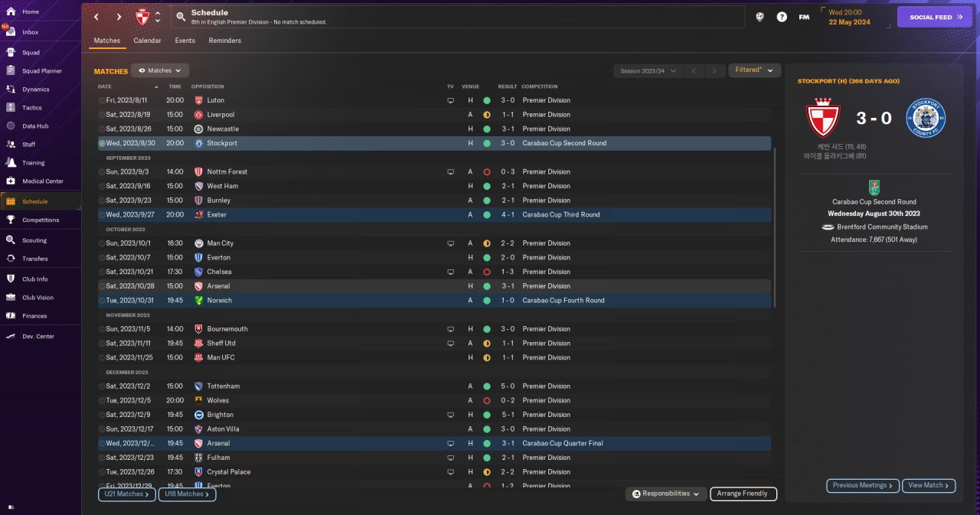Go forward with right arrow
The width and height of the screenshot is (980, 515).
(x=119, y=17)
